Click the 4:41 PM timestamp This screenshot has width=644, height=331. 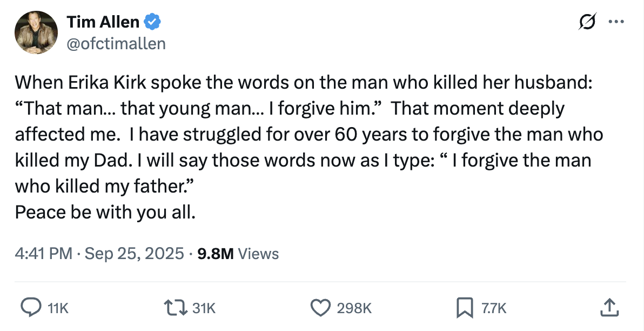[43, 253]
